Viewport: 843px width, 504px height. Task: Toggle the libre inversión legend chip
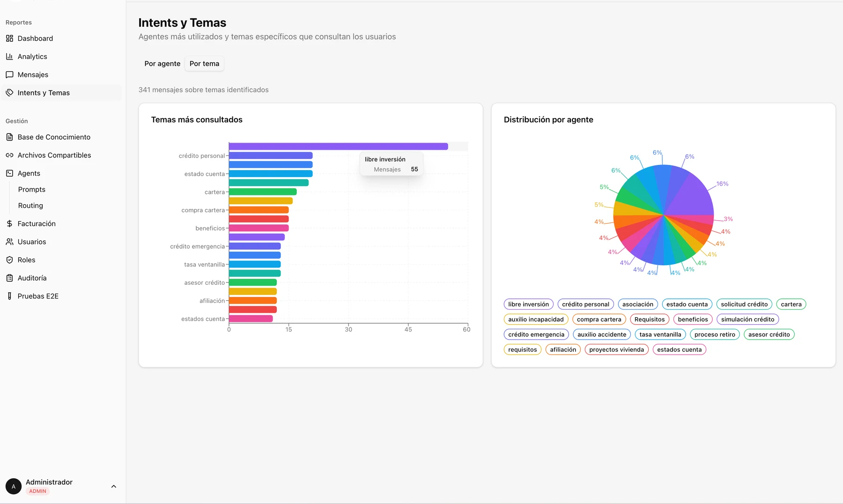click(528, 304)
